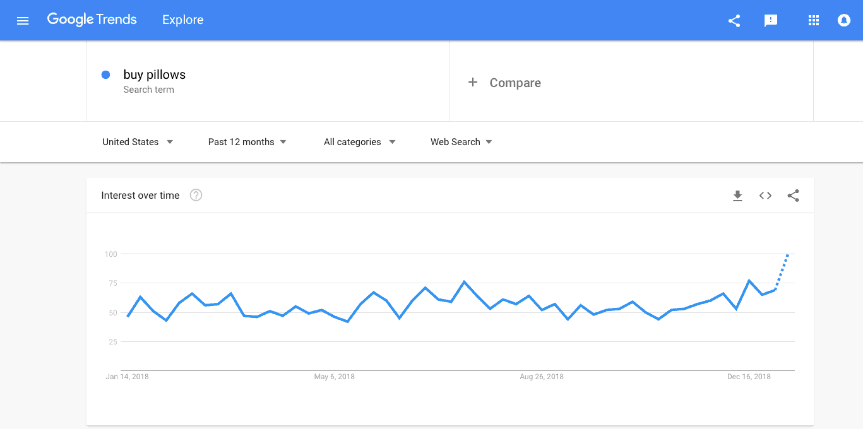
Task: Open the account notifications avatar icon
Action: (x=844, y=20)
